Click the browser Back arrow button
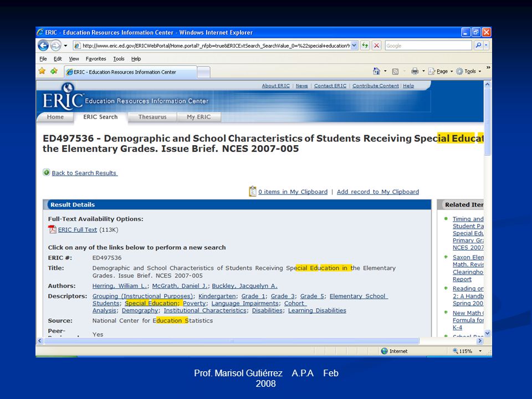This screenshot has height=399, width=532. click(x=43, y=45)
